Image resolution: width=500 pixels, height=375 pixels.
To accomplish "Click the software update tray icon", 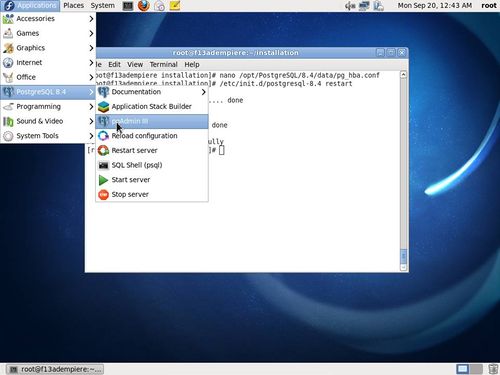I will (x=378, y=6).
